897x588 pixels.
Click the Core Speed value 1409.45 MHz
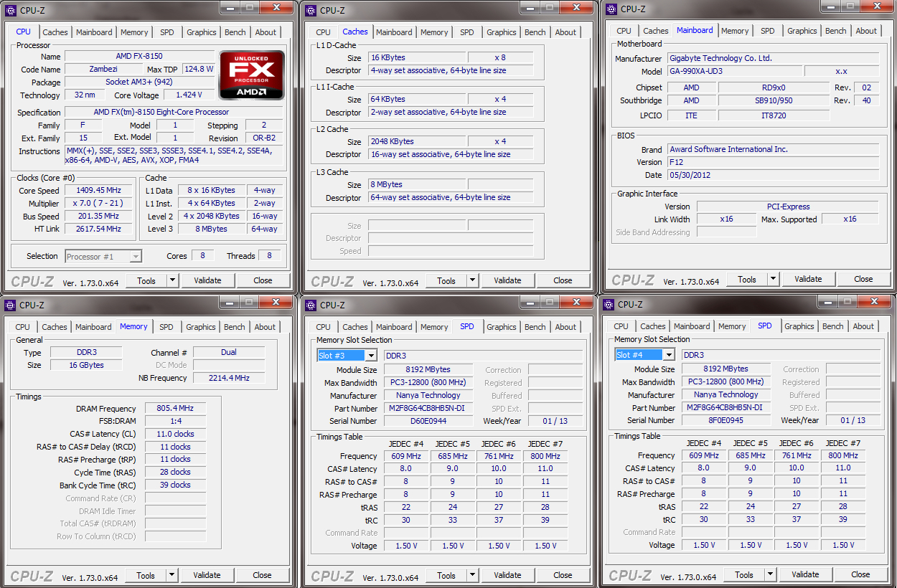98,190
